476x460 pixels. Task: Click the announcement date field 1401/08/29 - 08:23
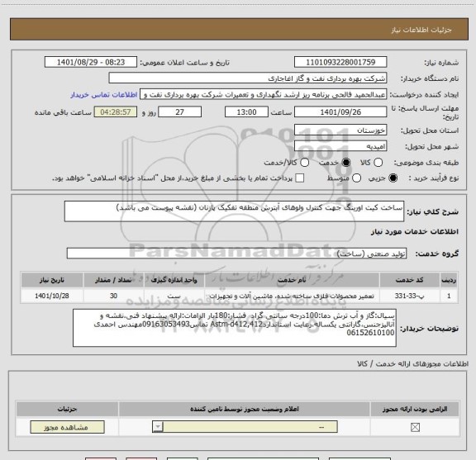click(91, 62)
